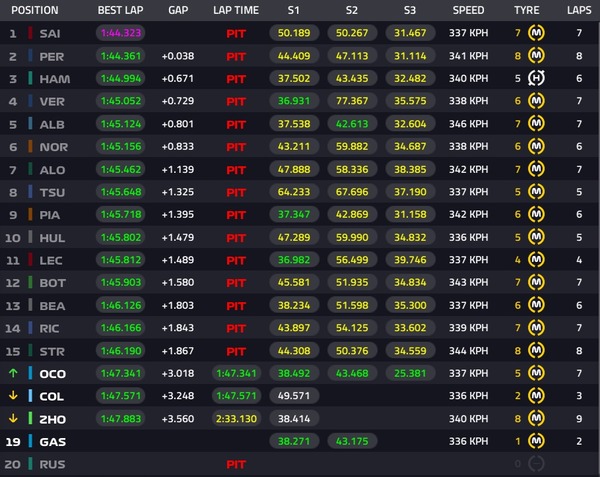This screenshot has width=600, height=477.
Task: Click Perez's medium tyre icon
Action: pos(536,56)
